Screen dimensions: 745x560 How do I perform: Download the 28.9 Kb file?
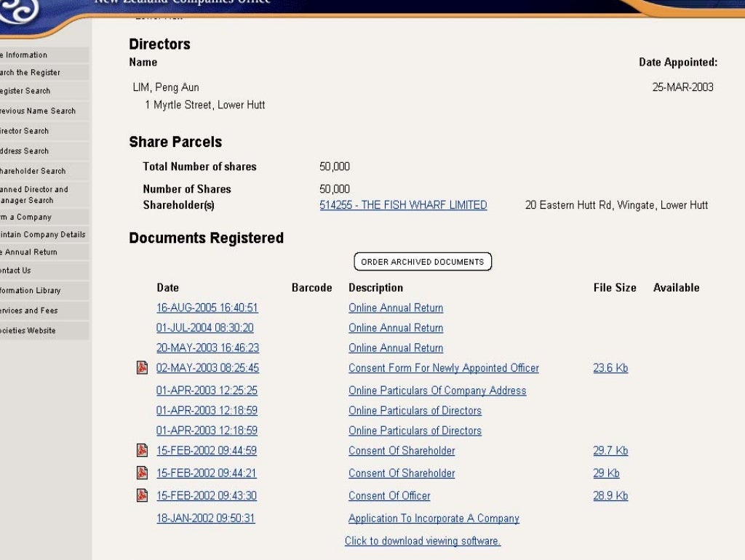(610, 495)
